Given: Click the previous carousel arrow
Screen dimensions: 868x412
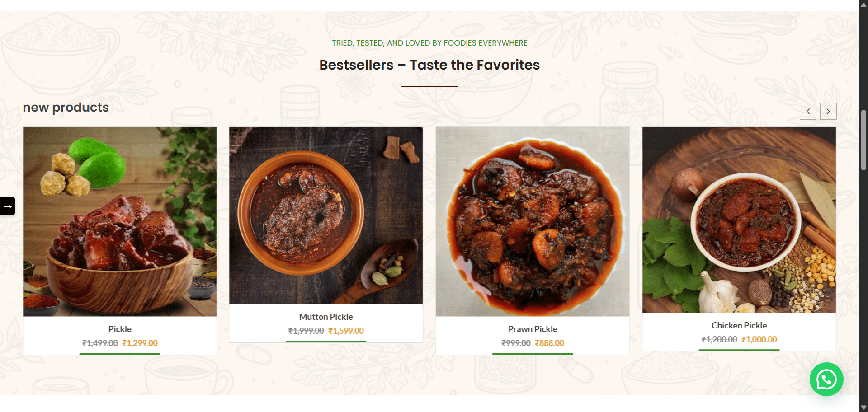Looking at the screenshot, I should (808, 111).
